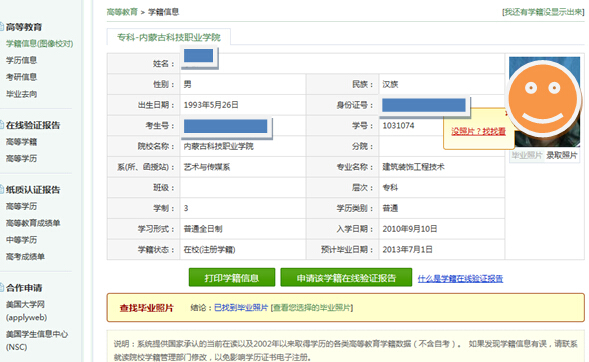This screenshot has width=589, height=362.
Task: Open 毕业去向 sidebar item
Action: [21, 94]
